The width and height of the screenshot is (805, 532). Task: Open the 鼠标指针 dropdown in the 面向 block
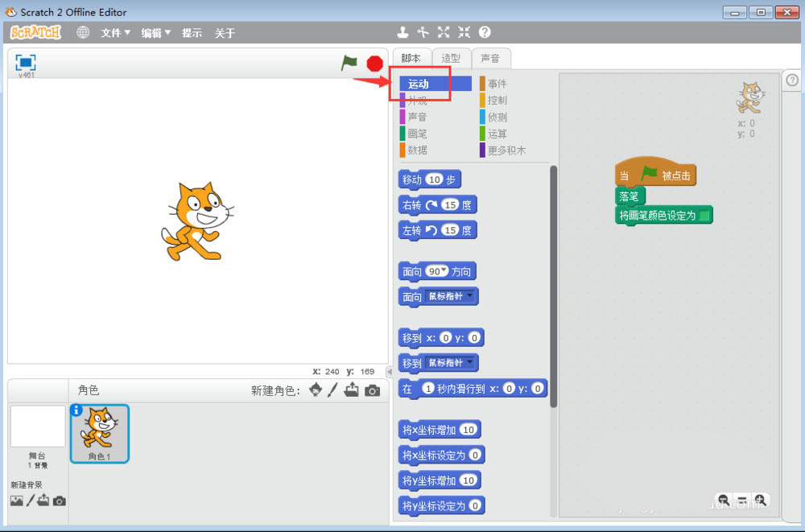(x=469, y=295)
